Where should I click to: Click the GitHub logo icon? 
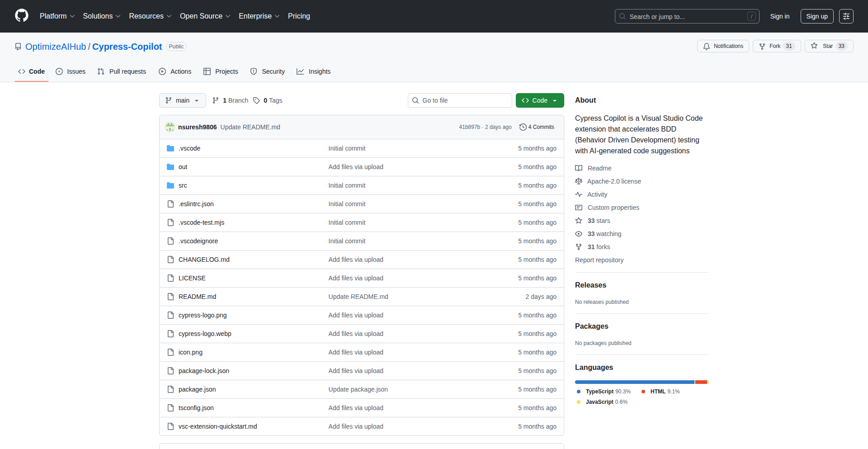(22, 16)
